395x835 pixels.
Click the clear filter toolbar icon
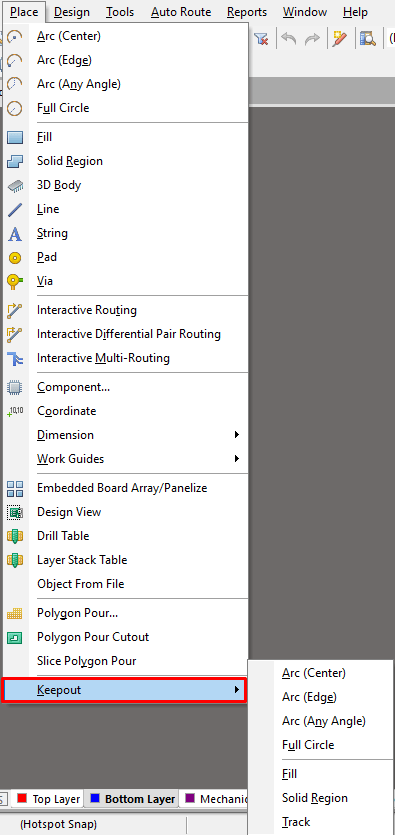[x=261, y=39]
